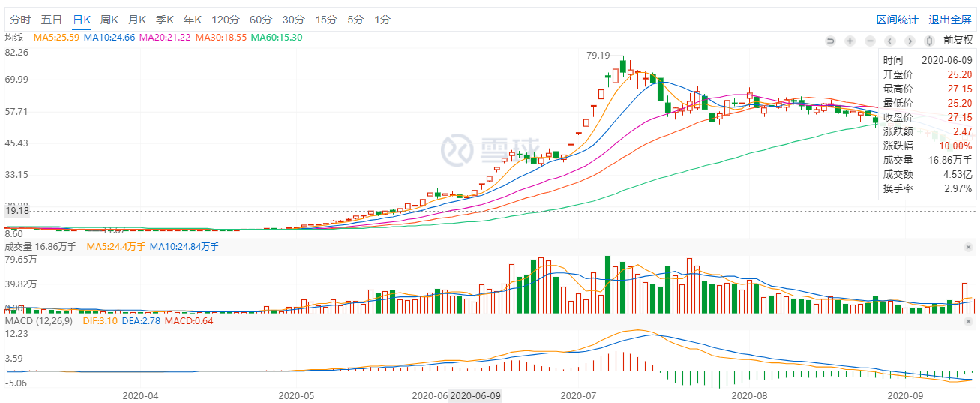Switch to 60分 interval tab
This screenshot has width=980, height=403.
(261, 20)
